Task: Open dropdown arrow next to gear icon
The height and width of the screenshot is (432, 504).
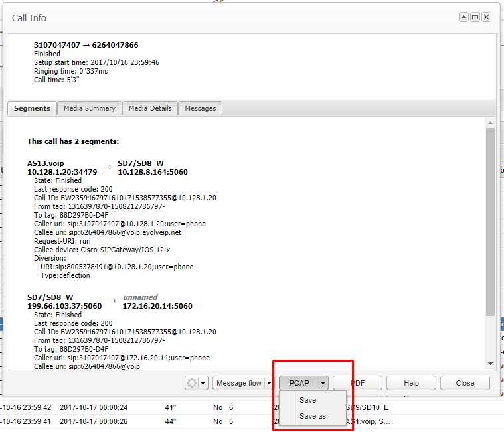Action: point(203,383)
